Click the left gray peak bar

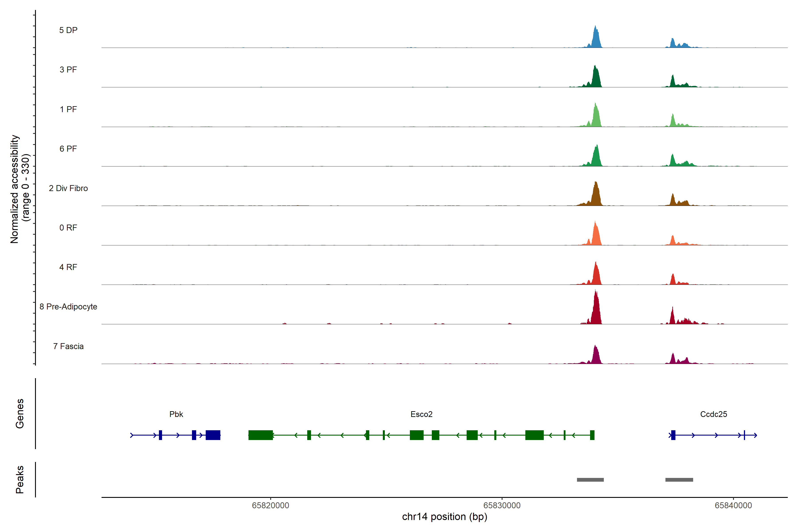coord(590,480)
